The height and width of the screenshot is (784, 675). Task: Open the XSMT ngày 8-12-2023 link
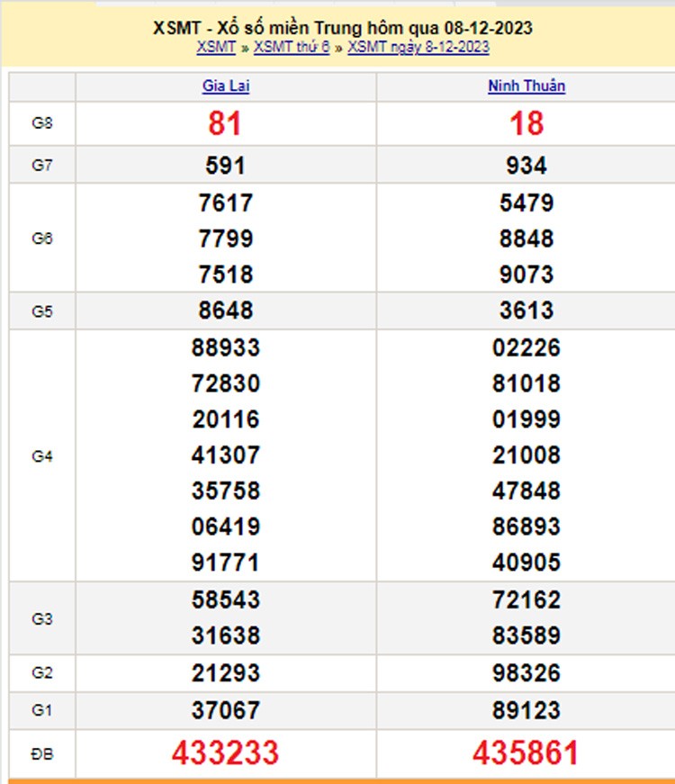pos(418,47)
